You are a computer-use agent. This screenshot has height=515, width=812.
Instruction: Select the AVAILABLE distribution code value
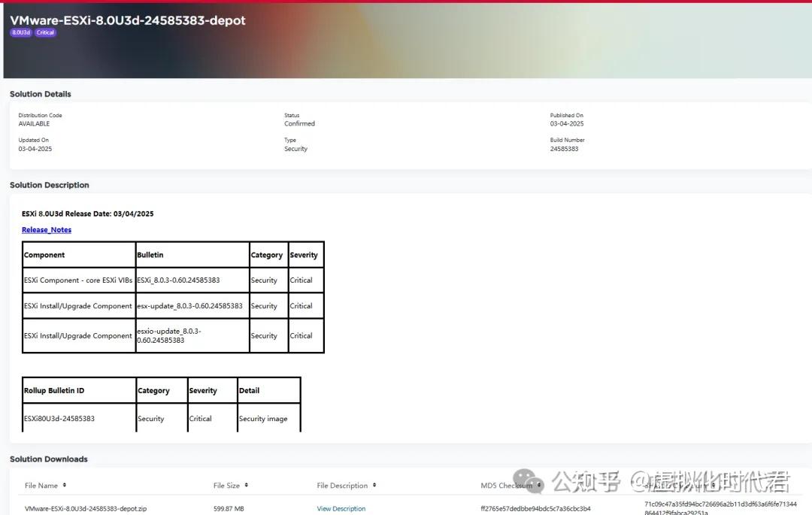click(x=34, y=124)
